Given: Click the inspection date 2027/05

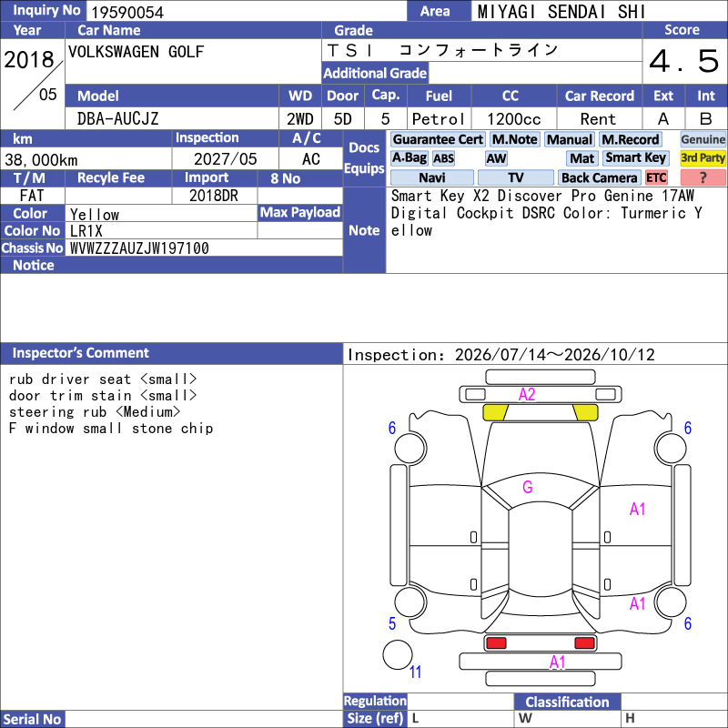Looking at the screenshot, I should (x=225, y=159).
